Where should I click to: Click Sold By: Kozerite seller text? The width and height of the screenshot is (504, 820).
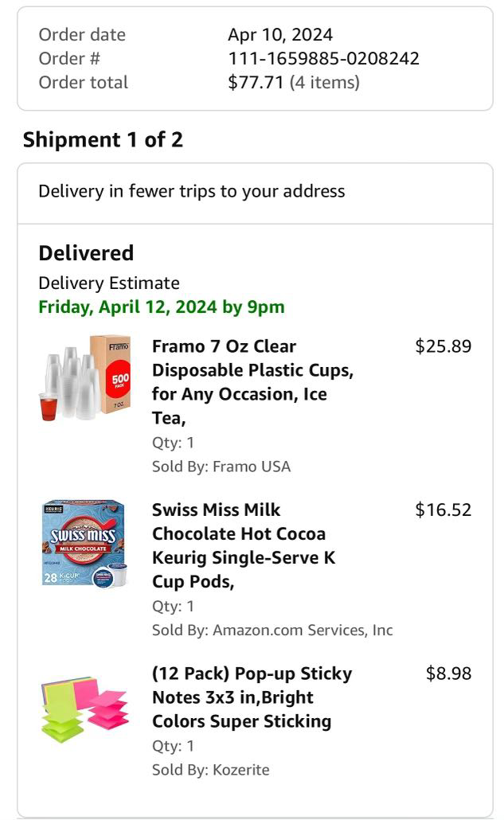211,770
